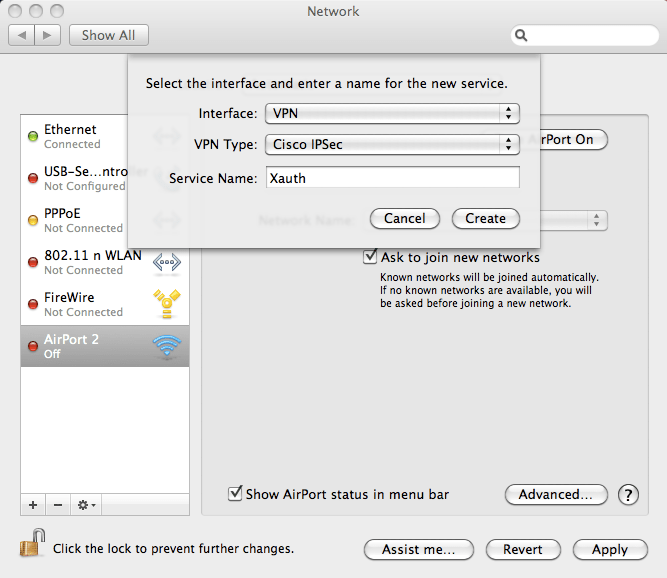Click the green Ethernet status dot

[33, 136]
